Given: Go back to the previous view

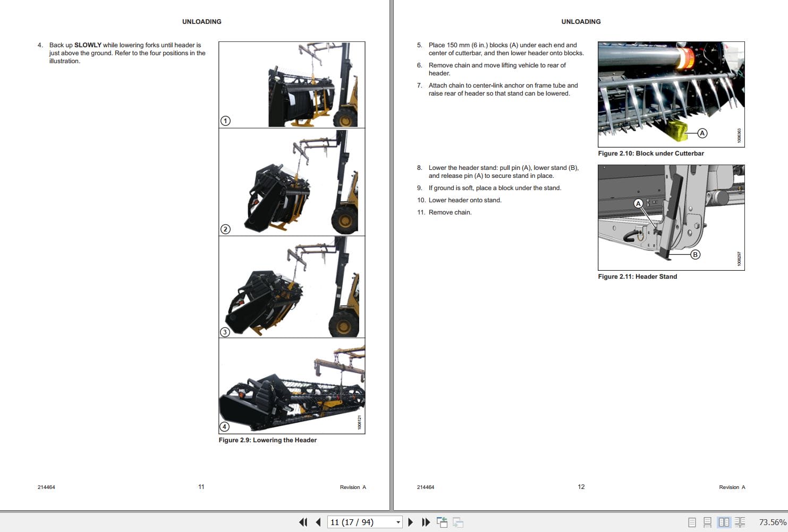Looking at the screenshot, I should 442,522.
